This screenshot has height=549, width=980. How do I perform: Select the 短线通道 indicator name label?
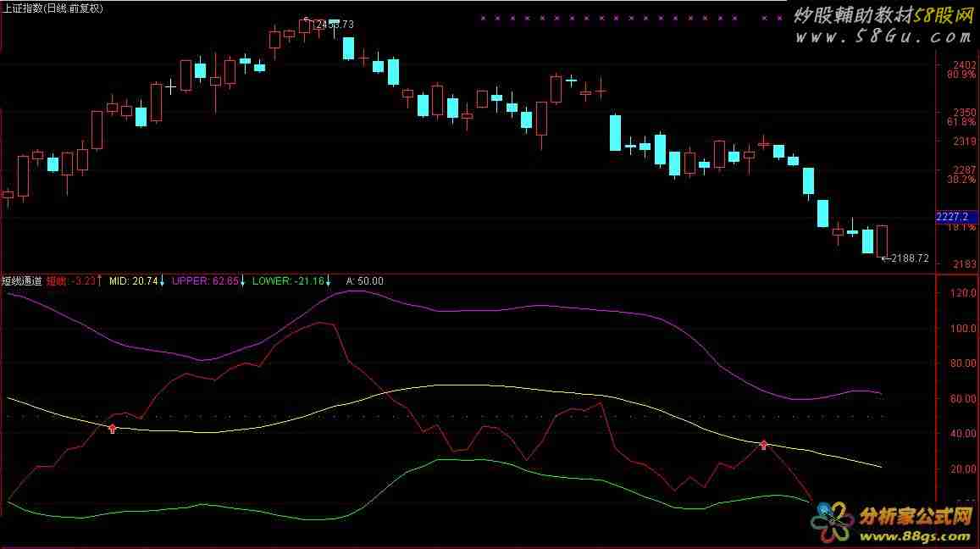[21, 280]
